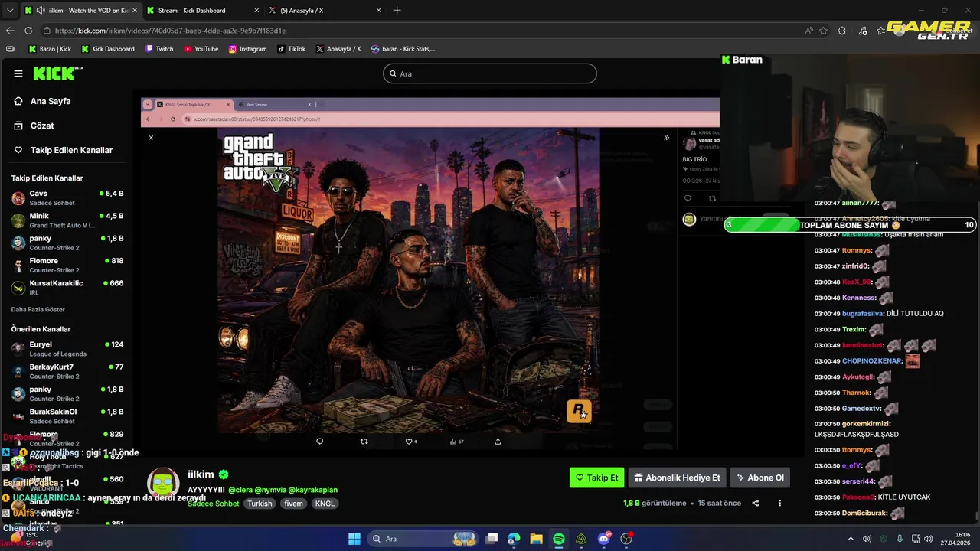Click the Windows taskbar search box

(423, 539)
